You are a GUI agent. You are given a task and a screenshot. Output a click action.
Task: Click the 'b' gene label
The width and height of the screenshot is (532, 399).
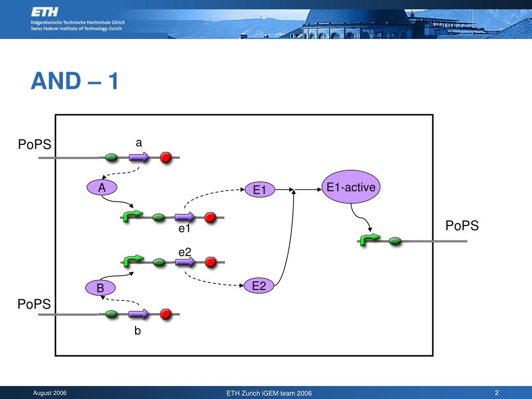pos(137,330)
